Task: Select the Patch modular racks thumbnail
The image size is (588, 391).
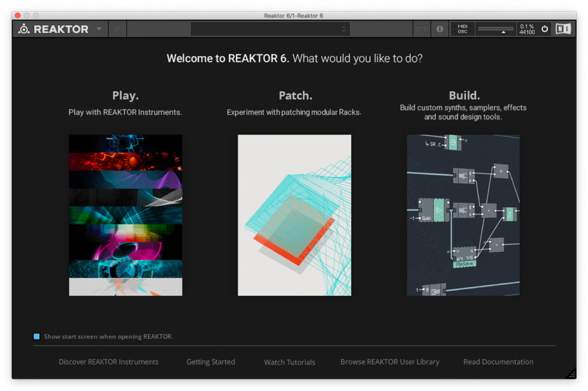Action: [x=294, y=215]
